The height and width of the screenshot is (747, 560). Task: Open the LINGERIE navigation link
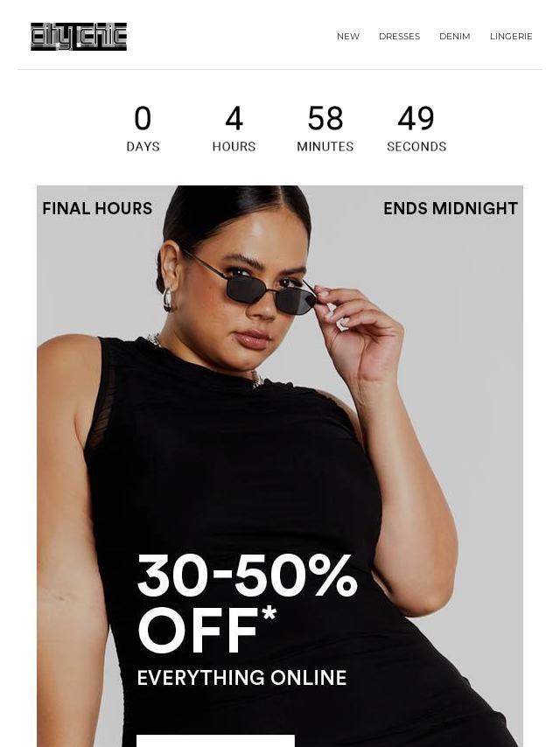pyautogui.click(x=511, y=36)
